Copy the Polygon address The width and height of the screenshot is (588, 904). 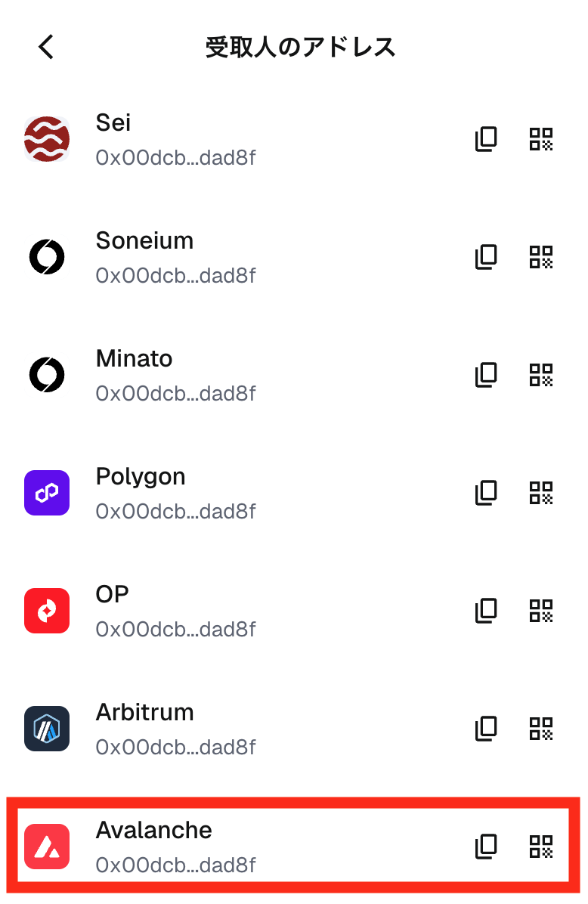[486, 493]
